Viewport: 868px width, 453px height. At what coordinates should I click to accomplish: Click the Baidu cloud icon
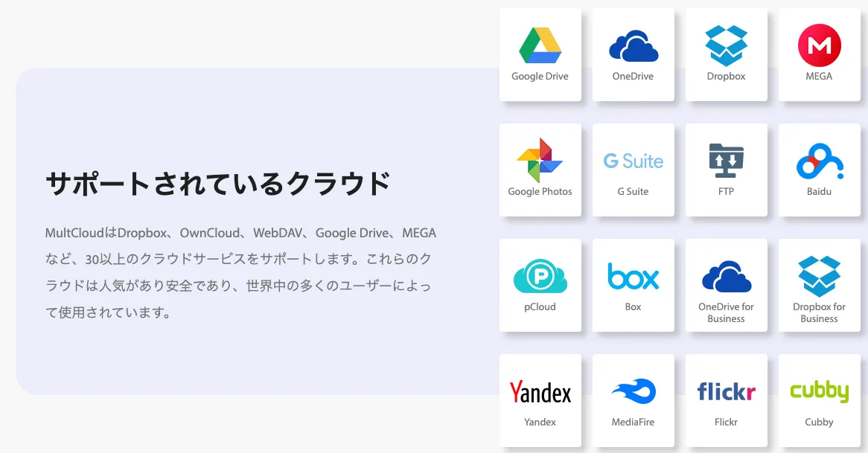pyautogui.click(x=819, y=161)
